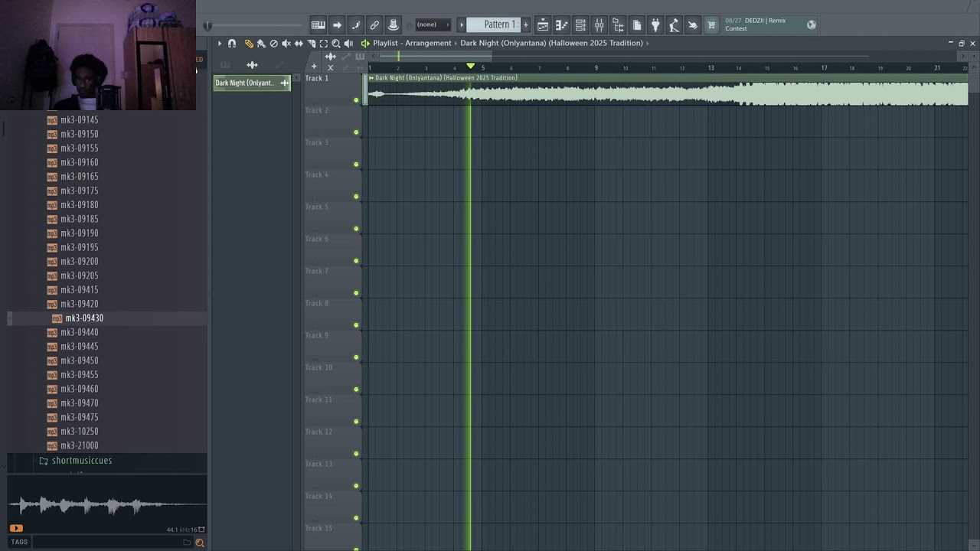980x551 pixels.
Task: Click the hat-shaped icon in top toolbar
Action: coord(393,24)
